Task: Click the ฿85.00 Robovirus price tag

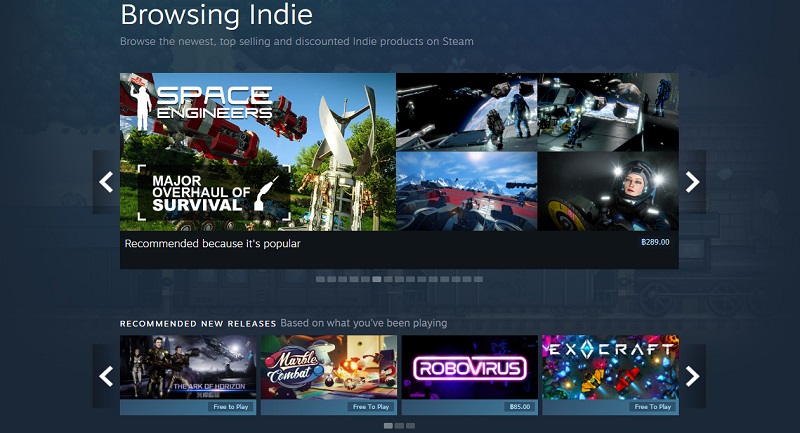Action: click(520, 406)
